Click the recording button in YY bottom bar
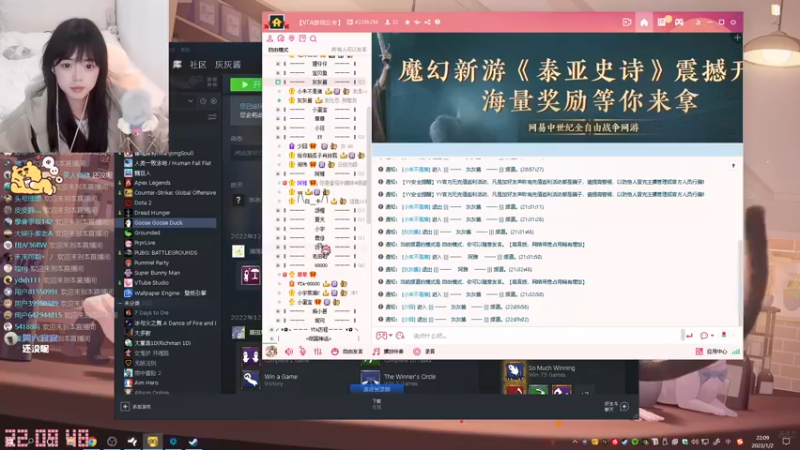Screen dimensions: 800x450 [x=424, y=352]
